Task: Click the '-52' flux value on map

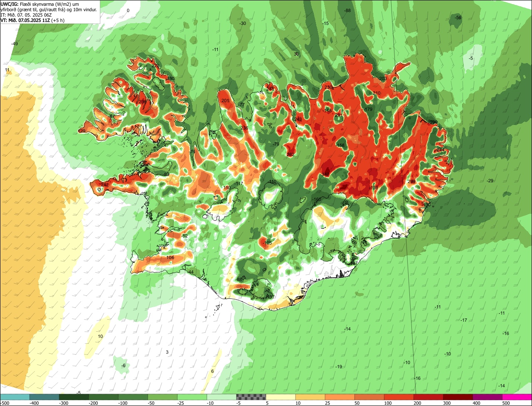Action: [x=185, y=236]
